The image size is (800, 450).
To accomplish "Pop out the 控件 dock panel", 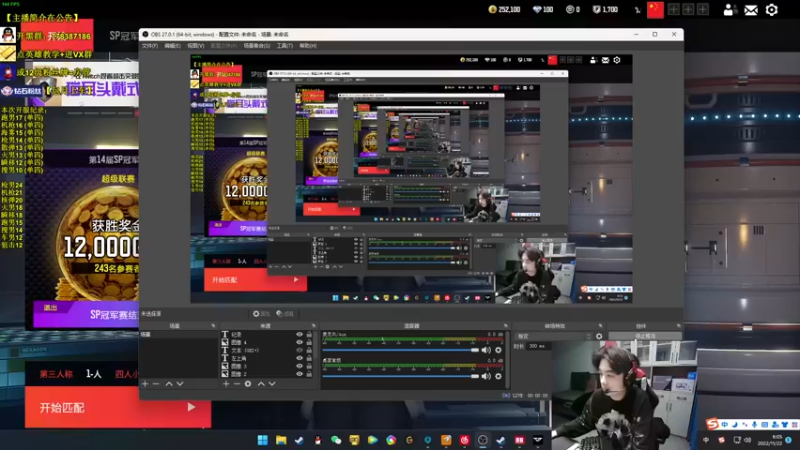I will [679, 326].
